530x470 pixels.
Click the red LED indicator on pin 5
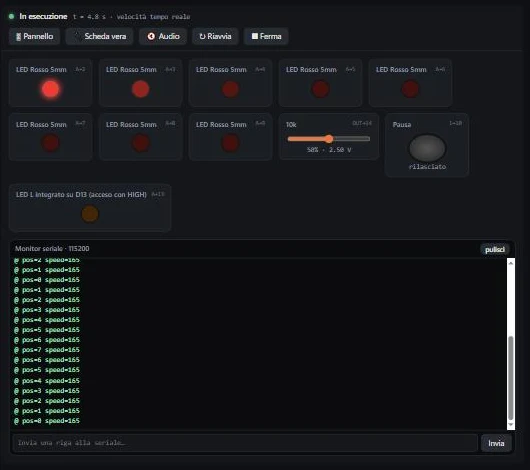point(320,89)
